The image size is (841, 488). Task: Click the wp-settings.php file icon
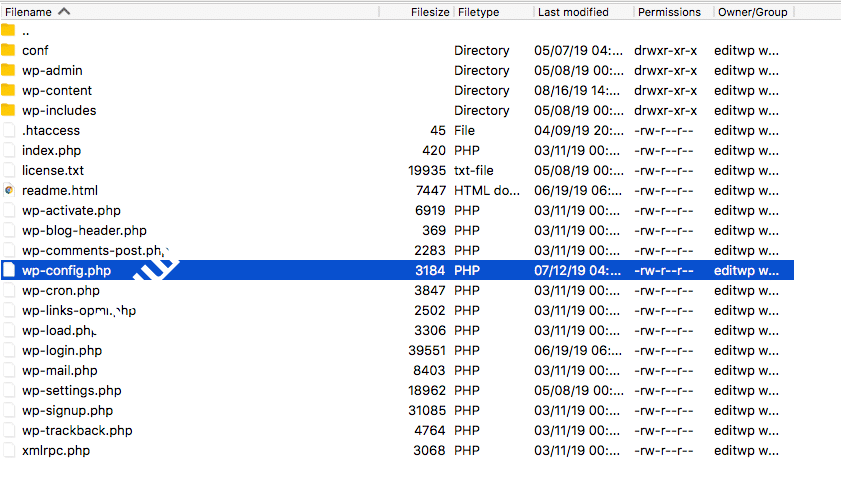point(9,390)
